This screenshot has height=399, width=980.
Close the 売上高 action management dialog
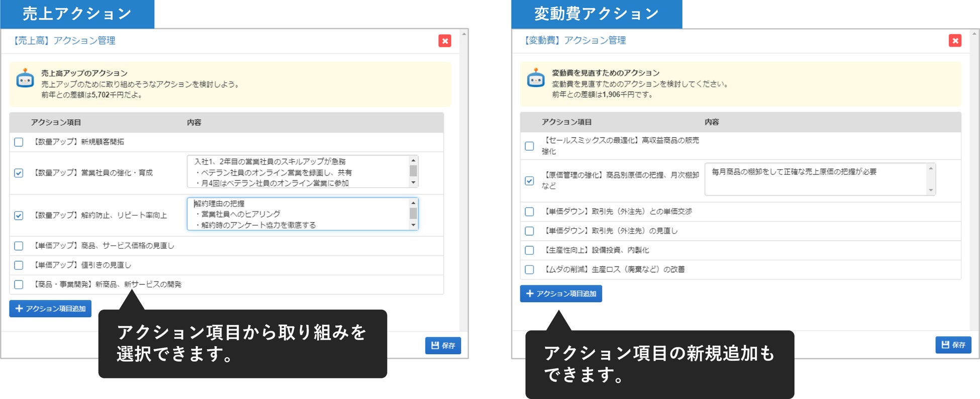(x=445, y=41)
